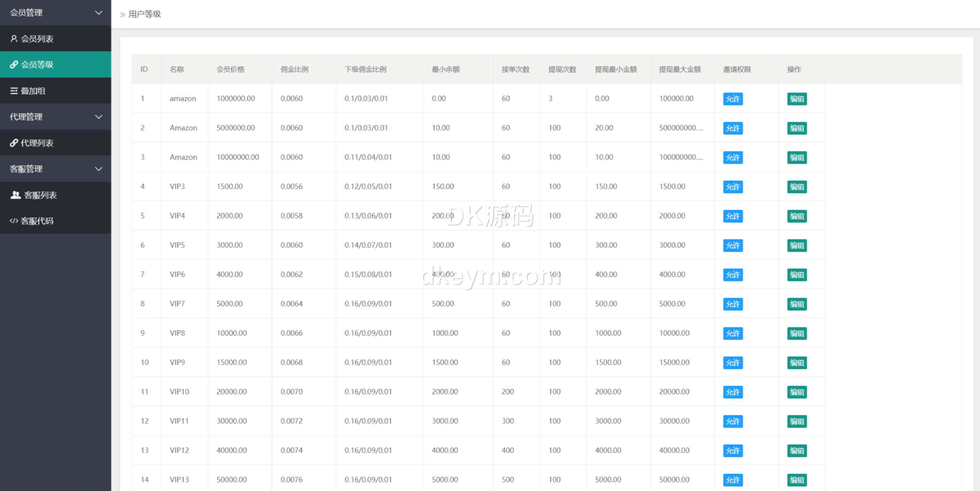980x491 pixels.
Task: Toggle 允许 invite permission for amazon row 1
Action: point(733,99)
